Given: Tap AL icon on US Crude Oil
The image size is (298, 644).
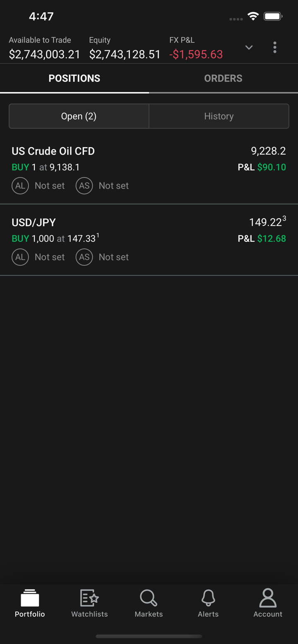Looking at the screenshot, I should coord(20,186).
